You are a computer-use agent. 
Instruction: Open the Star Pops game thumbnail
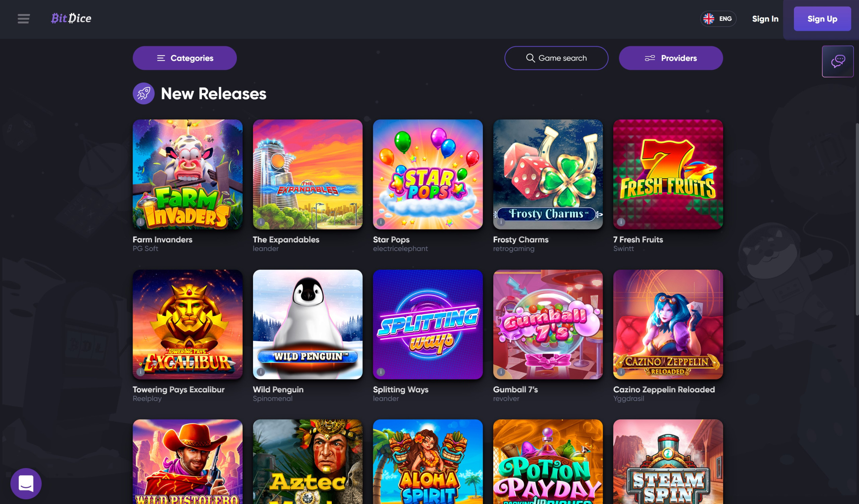pos(428,174)
